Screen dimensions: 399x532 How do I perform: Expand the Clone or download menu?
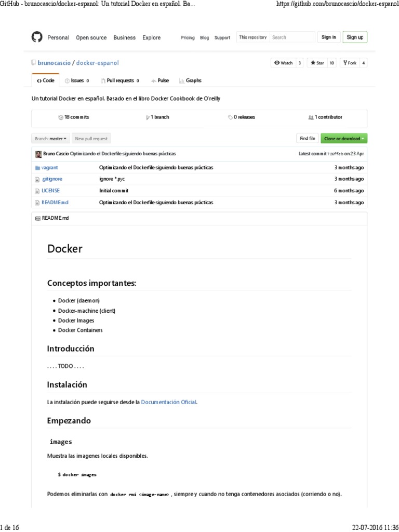(x=344, y=139)
